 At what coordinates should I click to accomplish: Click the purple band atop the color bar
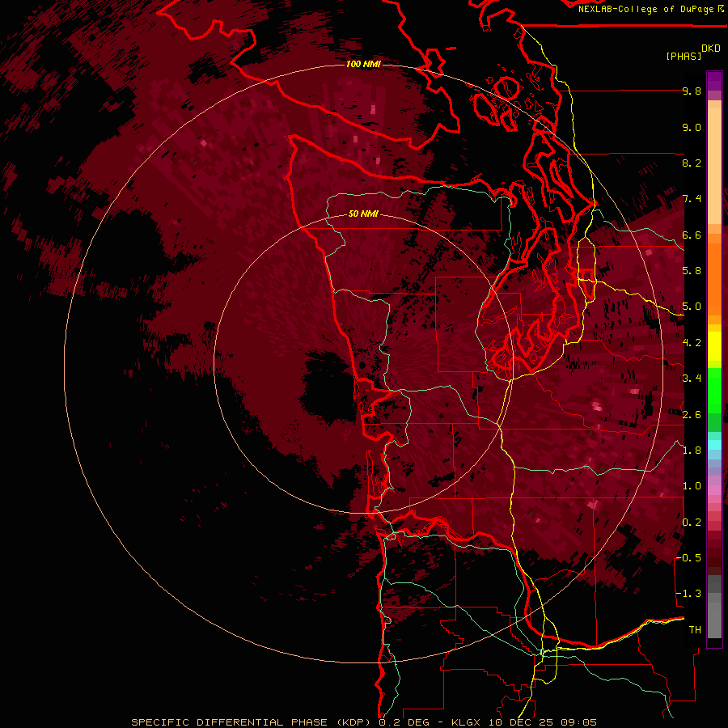point(714,81)
